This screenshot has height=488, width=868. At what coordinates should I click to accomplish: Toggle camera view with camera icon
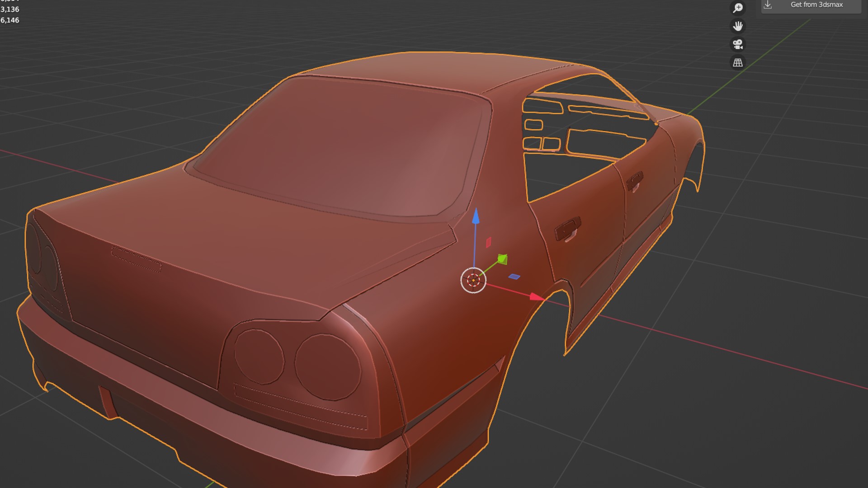(738, 44)
